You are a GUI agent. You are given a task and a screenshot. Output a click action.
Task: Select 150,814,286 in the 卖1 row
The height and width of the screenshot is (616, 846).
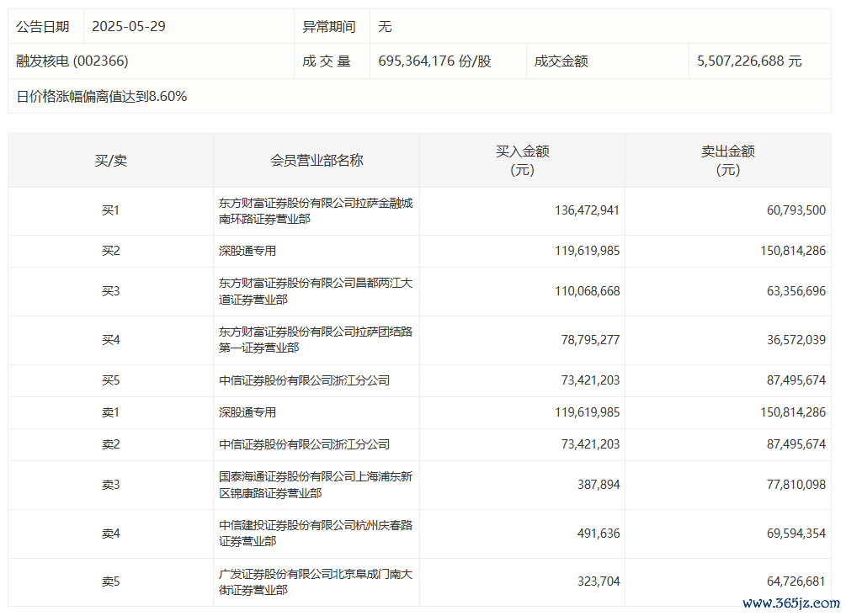coord(793,412)
